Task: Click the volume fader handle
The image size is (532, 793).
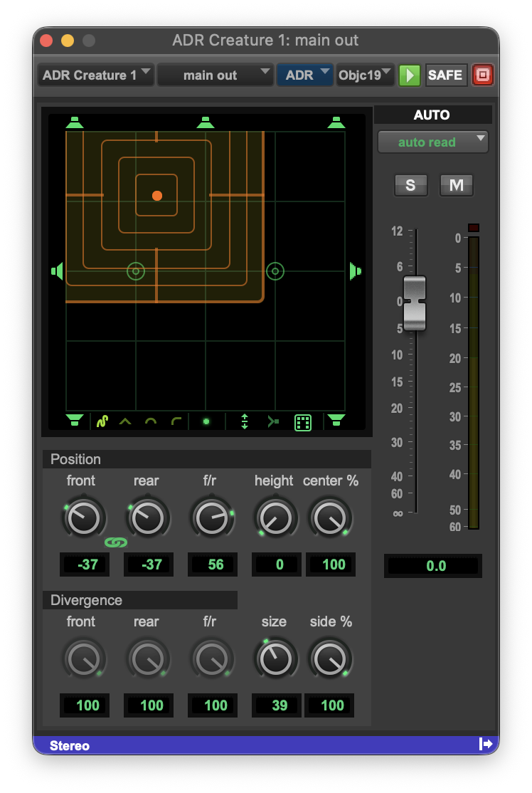Action: [415, 303]
